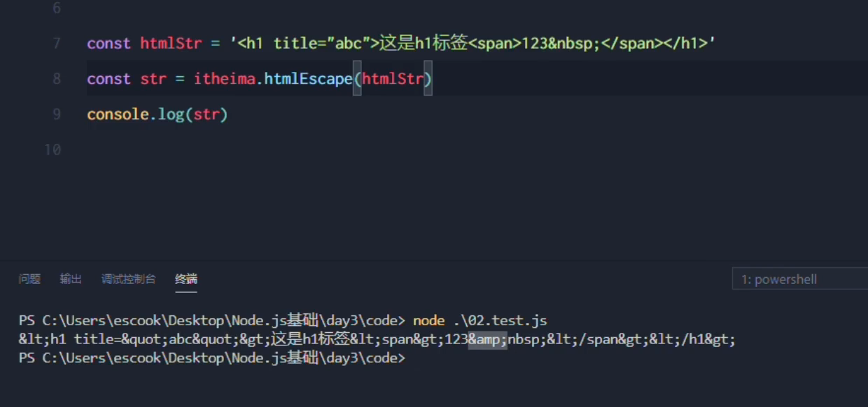
Task: Click line number 10 in the gutter
Action: [x=52, y=150]
